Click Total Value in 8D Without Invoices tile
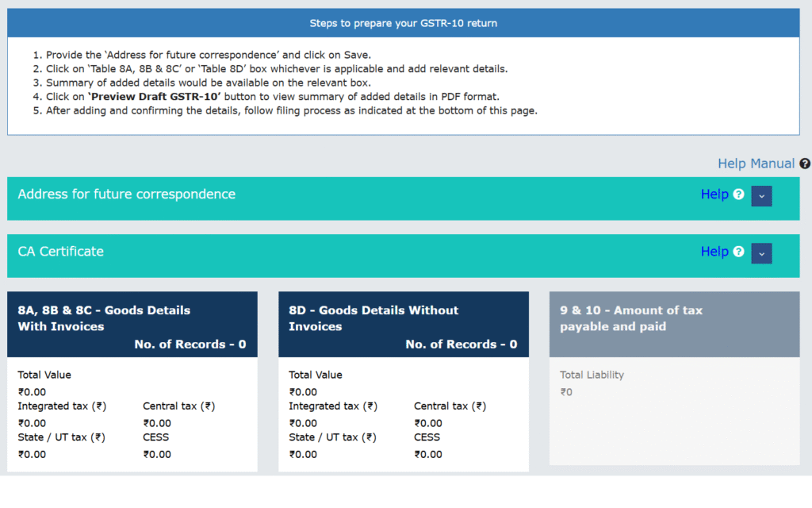Screen dimensions: 812x508 (316, 375)
